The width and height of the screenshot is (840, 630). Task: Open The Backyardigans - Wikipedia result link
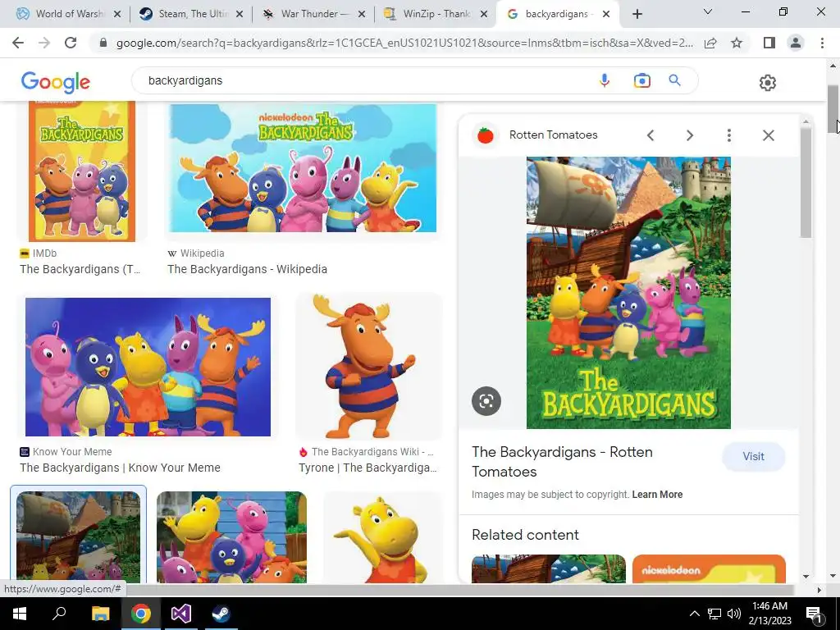point(247,269)
